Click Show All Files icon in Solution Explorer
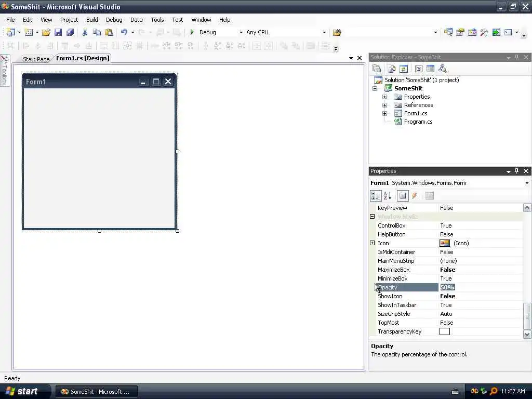The width and height of the screenshot is (532, 399). (392, 69)
